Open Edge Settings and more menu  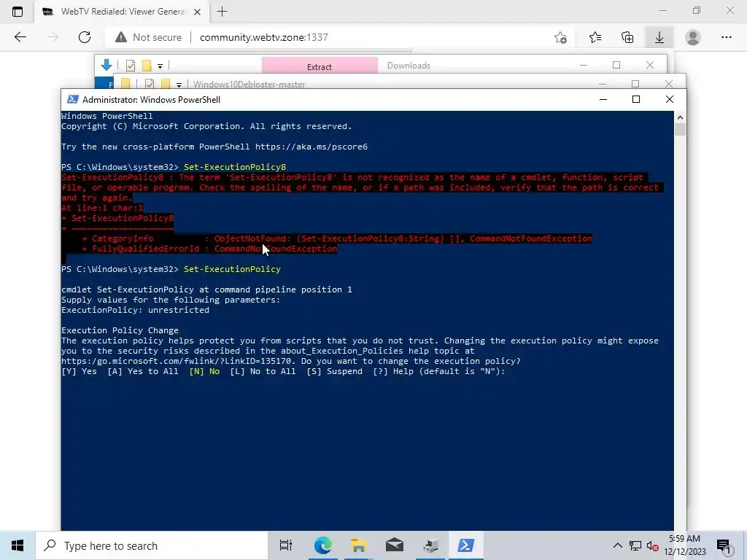tap(726, 37)
